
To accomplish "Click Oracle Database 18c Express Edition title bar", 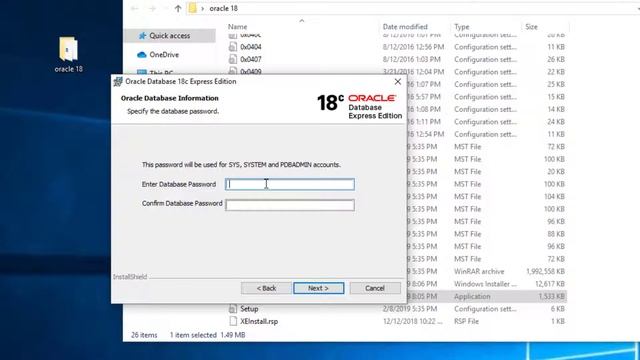I will click(181, 82).
